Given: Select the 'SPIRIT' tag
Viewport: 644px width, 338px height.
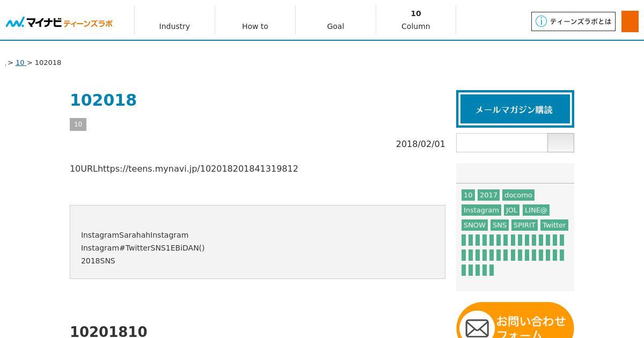Looking at the screenshot, I should tap(524, 225).
